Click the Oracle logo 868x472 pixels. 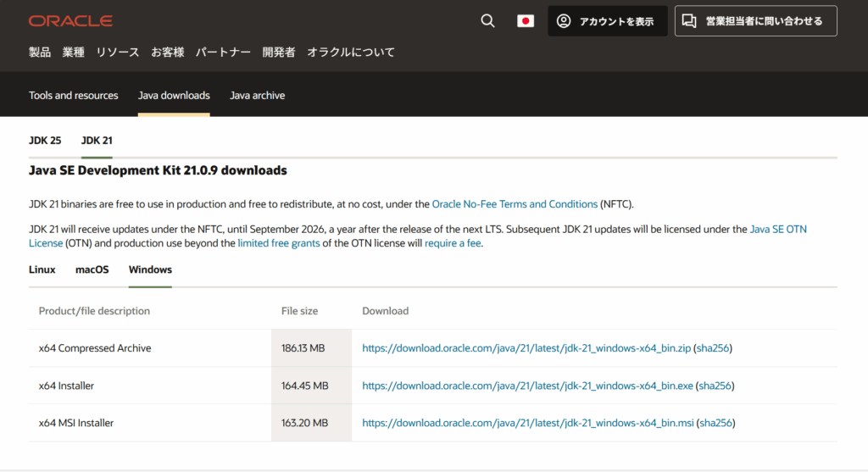click(70, 21)
